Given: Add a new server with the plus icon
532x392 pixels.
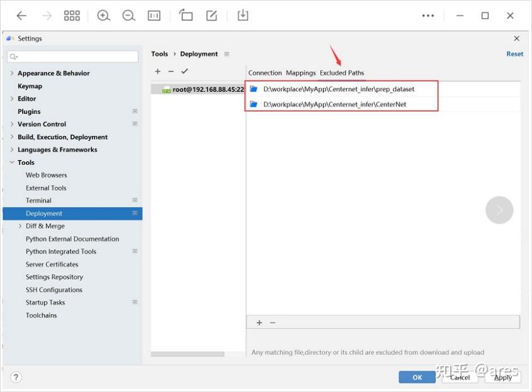Looking at the screenshot, I should 157,71.
